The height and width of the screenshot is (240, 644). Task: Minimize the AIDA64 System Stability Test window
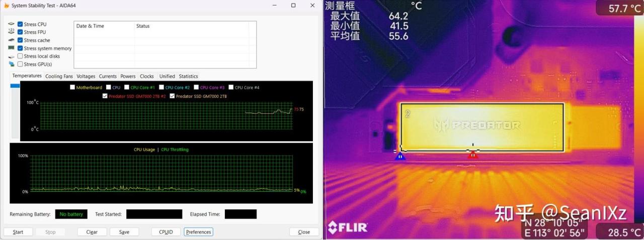[274, 6]
